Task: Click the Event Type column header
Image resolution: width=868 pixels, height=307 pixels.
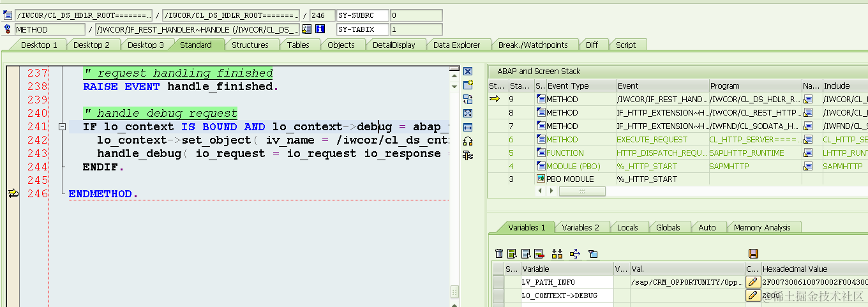Action: point(580,86)
